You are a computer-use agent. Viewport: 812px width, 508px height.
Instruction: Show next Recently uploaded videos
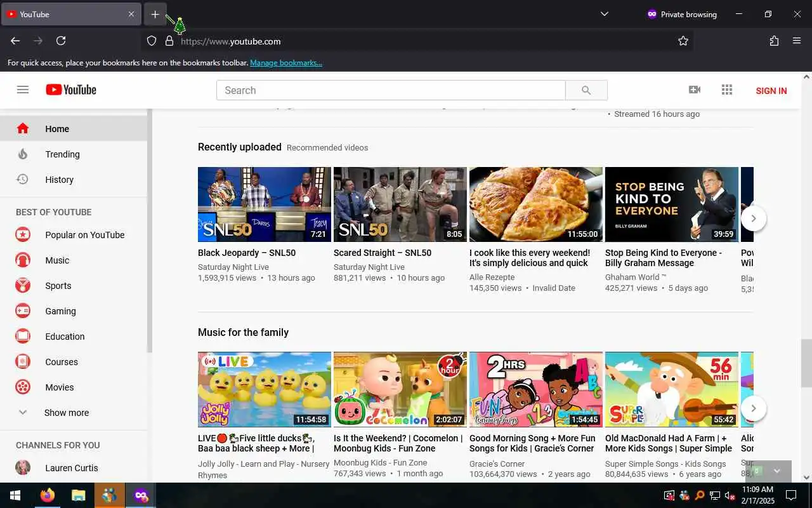point(754,218)
